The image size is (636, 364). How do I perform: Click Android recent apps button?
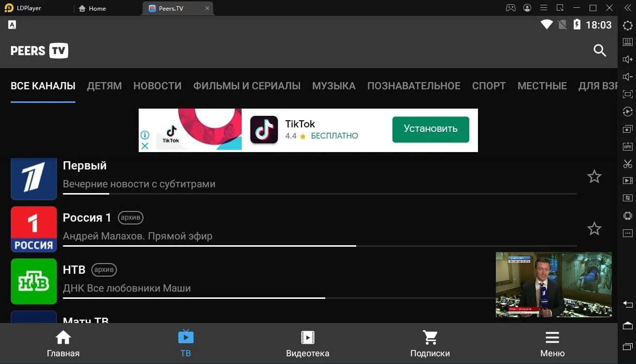(627, 347)
